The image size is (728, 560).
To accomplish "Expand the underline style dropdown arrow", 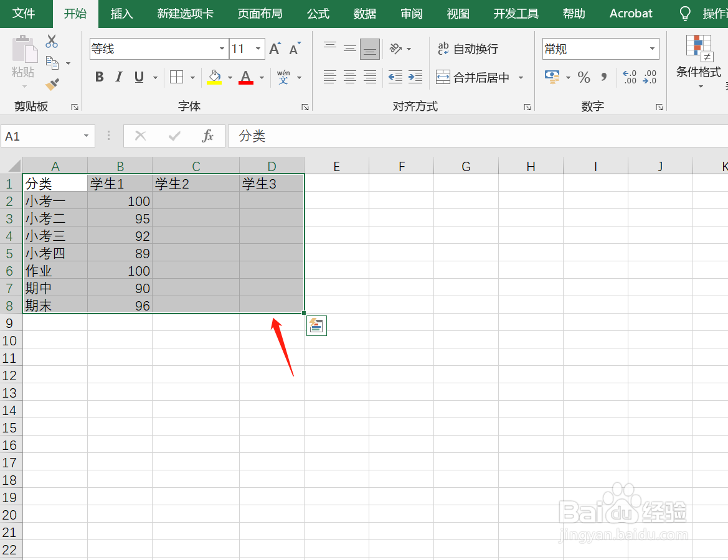I will pyautogui.click(x=156, y=78).
